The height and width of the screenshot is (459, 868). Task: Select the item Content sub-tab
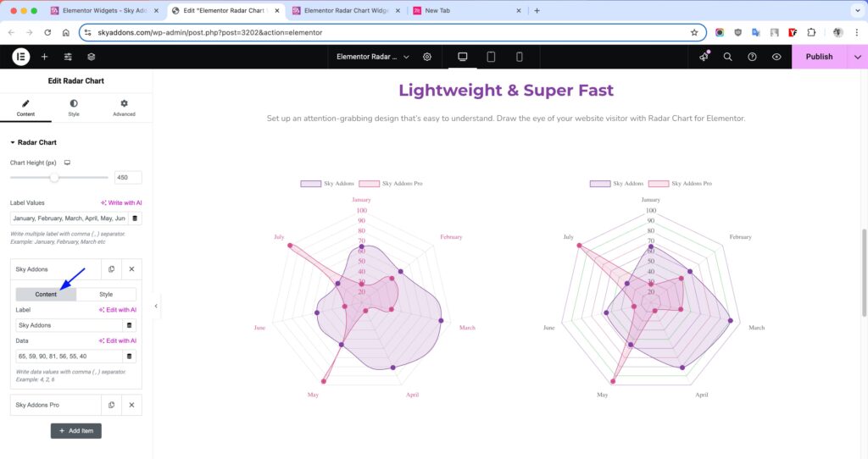pyautogui.click(x=46, y=294)
